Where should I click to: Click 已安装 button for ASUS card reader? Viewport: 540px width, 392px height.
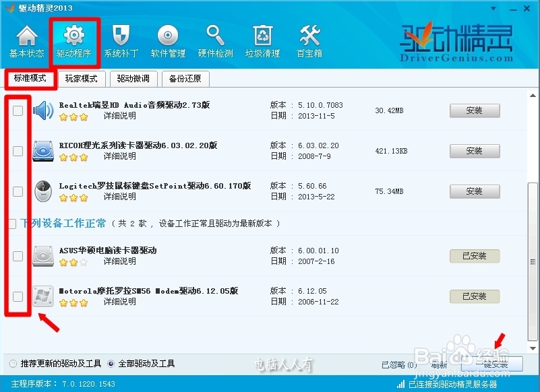[475, 256]
